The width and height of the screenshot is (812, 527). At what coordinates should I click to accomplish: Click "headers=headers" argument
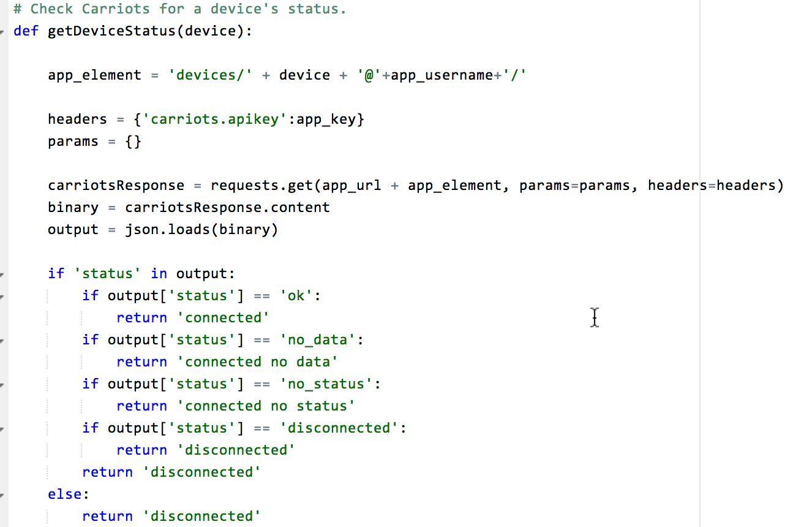pos(712,185)
